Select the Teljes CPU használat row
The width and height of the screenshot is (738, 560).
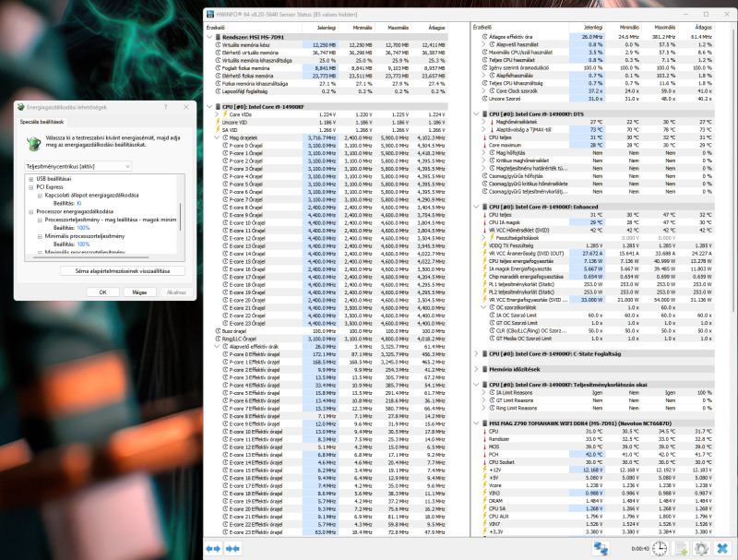(597, 60)
